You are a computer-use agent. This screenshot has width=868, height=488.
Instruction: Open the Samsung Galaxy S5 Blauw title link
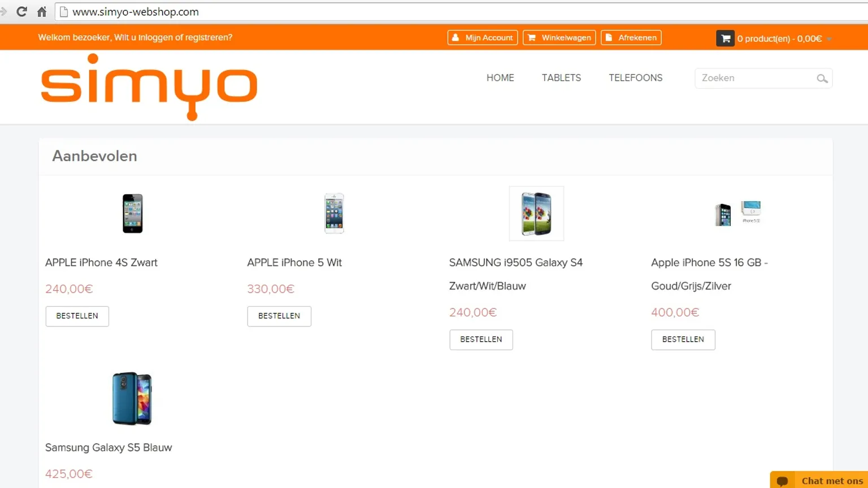click(108, 448)
